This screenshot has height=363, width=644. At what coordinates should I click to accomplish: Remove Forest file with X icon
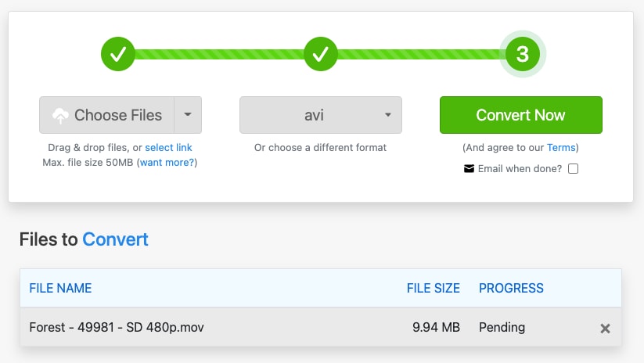[605, 328]
